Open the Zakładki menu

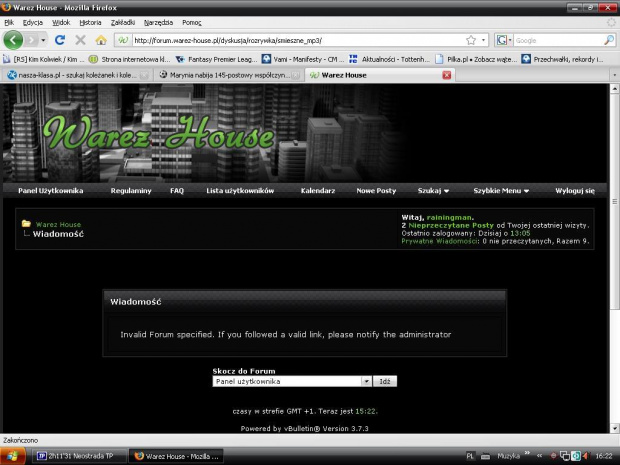coord(123,21)
